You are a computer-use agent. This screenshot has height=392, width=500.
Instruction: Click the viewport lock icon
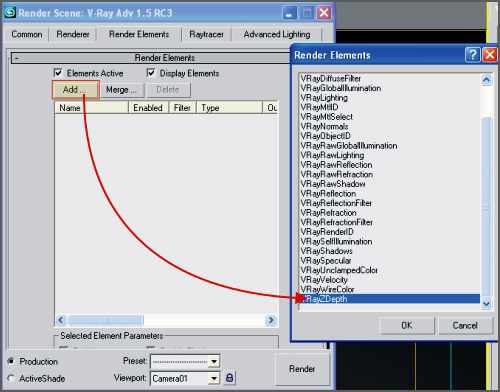[x=229, y=378]
